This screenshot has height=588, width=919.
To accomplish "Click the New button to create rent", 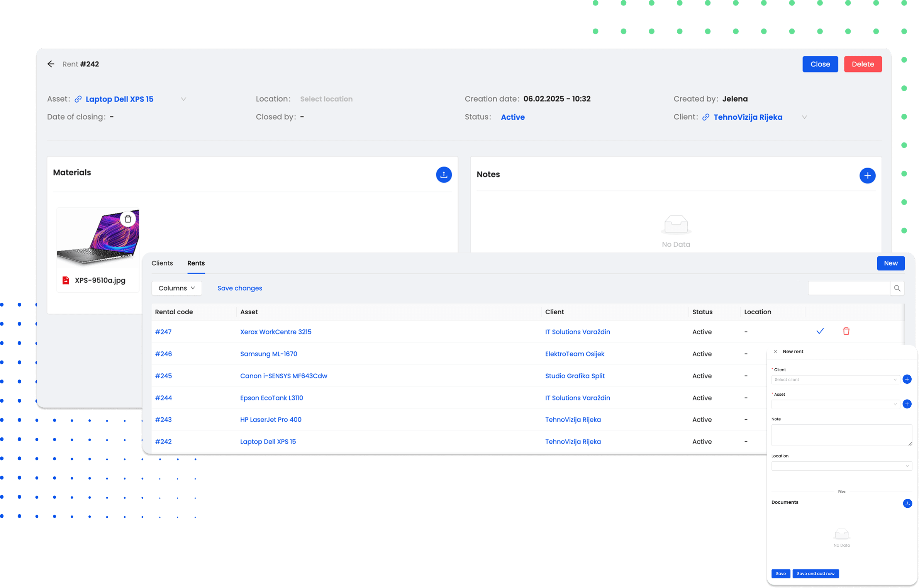I will pyautogui.click(x=890, y=263).
